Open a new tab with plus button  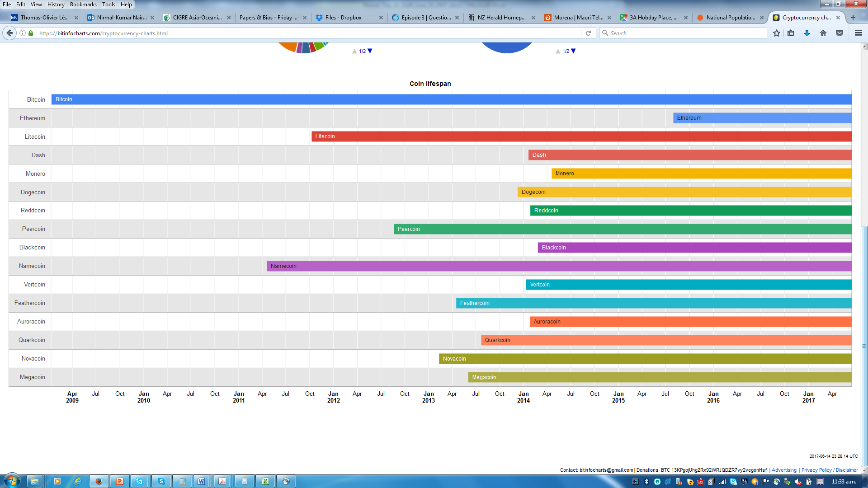point(853,18)
